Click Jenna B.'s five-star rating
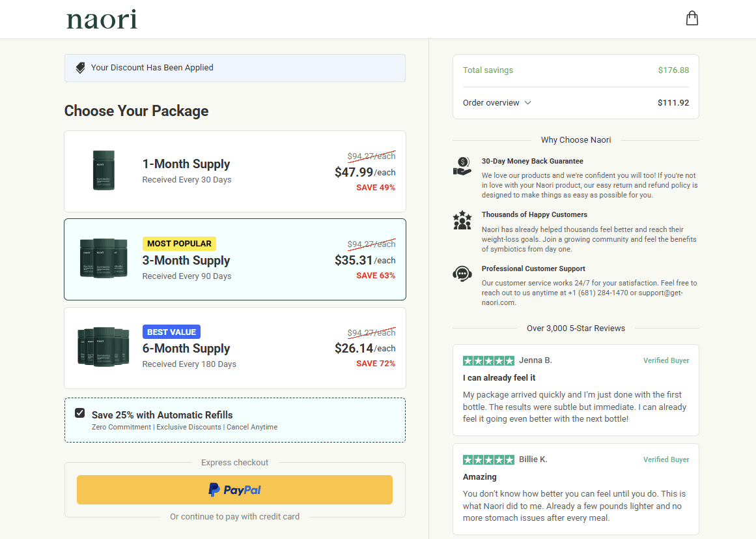The image size is (756, 539). click(488, 360)
